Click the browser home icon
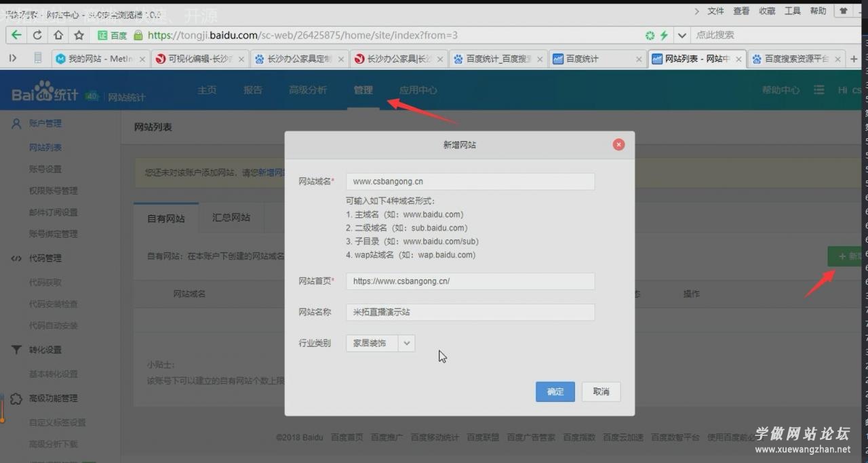The width and height of the screenshot is (868, 463). [x=56, y=35]
